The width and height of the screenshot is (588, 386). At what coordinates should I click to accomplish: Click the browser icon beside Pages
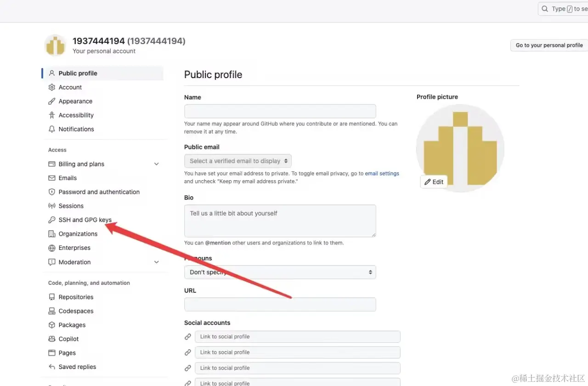point(52,353)
